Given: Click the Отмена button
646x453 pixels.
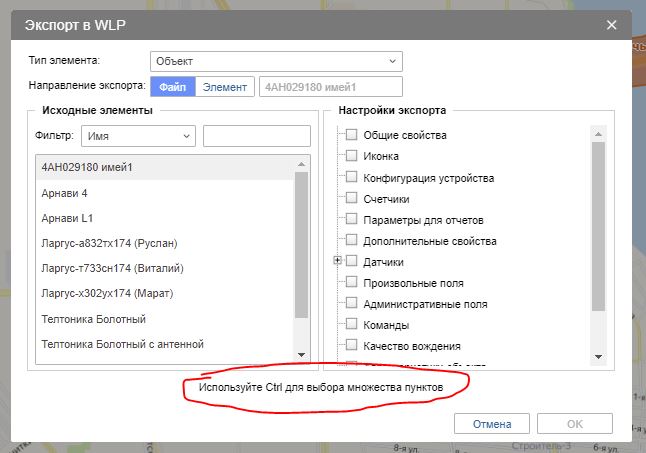Looking at the screenshot, I should point(491,423).
